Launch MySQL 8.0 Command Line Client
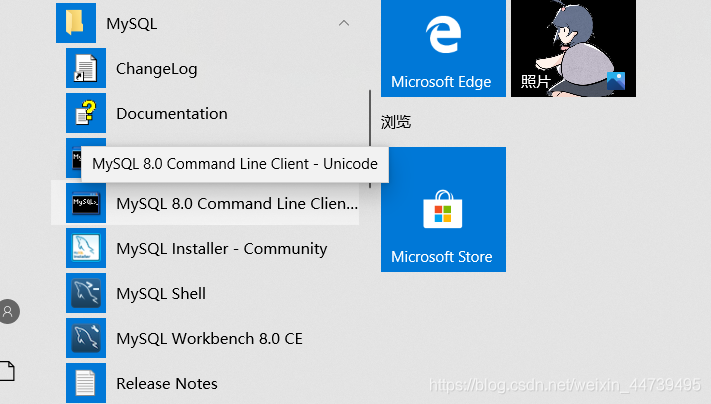Viewport: 711px width, 404px height. pos(236,204)
